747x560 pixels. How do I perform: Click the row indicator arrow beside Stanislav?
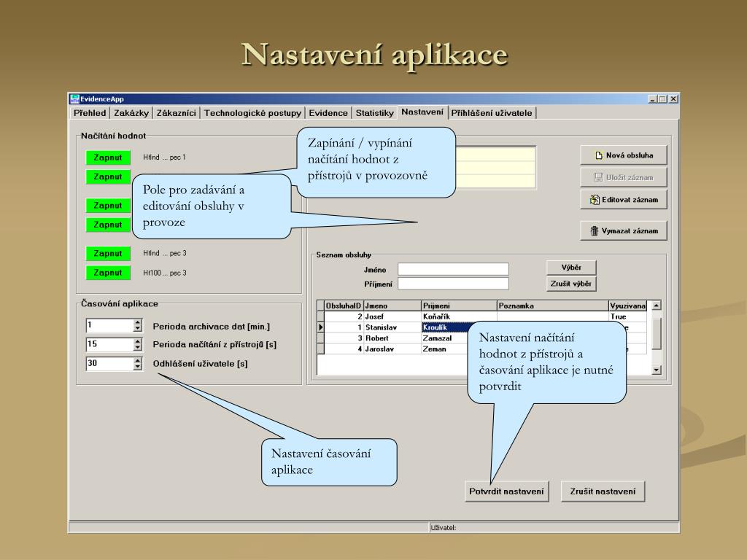(x=321, y=327)
